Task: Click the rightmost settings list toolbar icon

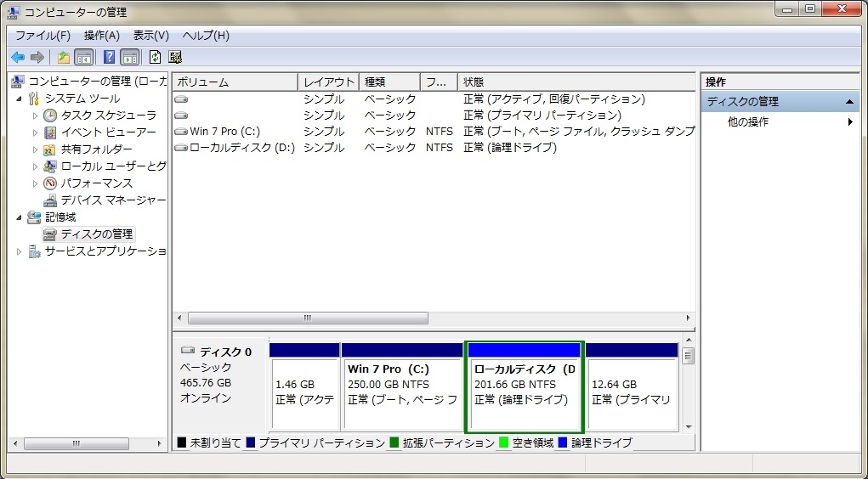Action: (x=175, y=57)
